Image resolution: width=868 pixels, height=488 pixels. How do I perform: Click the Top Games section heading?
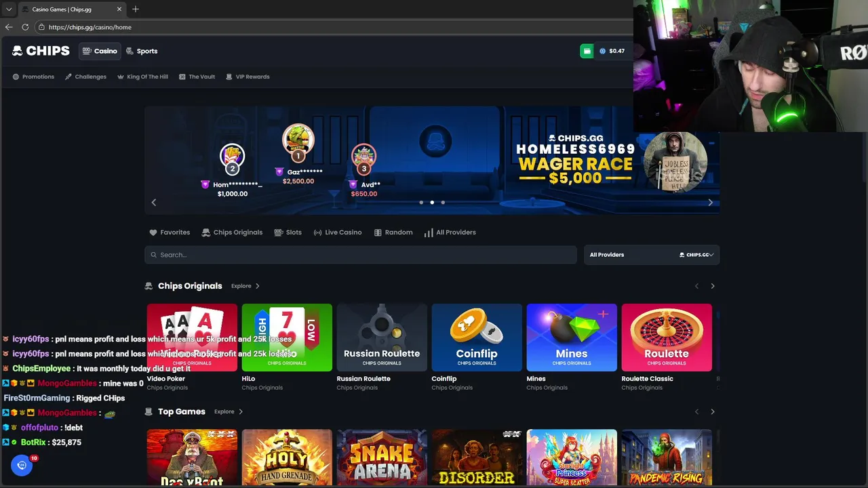point(182,411)
